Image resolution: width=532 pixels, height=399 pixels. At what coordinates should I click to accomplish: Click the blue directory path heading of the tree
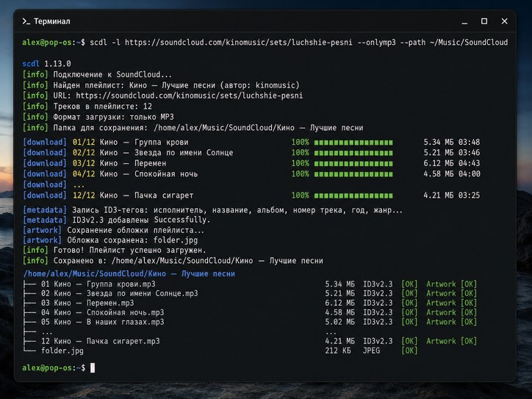click(129, 274)
